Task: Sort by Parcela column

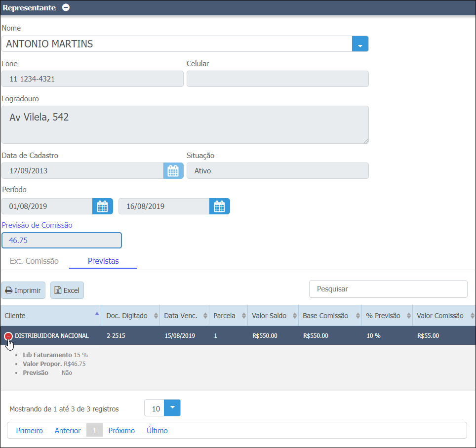Action: pyautogui.click(x=228, y=316)
